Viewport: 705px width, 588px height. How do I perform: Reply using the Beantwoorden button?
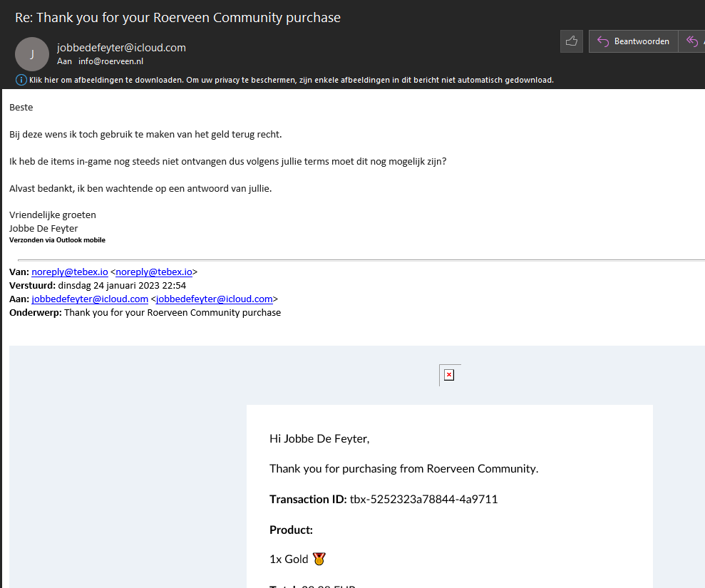point(633,41)
